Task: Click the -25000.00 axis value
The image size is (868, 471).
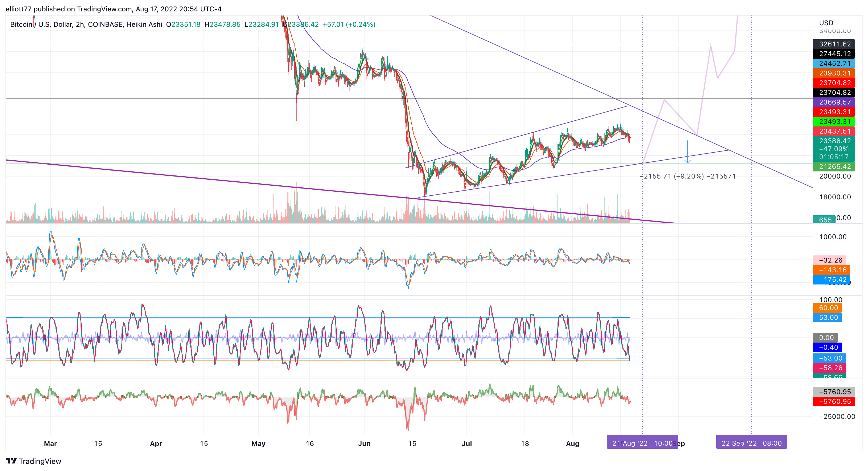Action: 837,417
